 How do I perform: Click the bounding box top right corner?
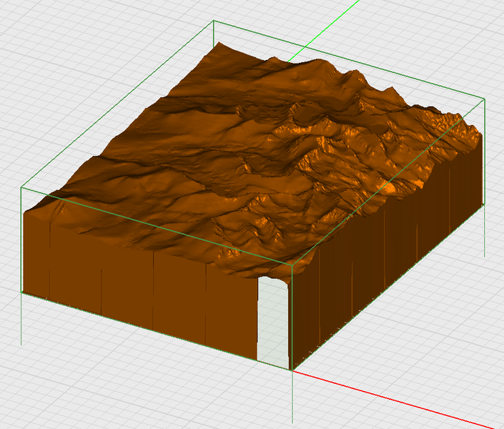point(485,99)
